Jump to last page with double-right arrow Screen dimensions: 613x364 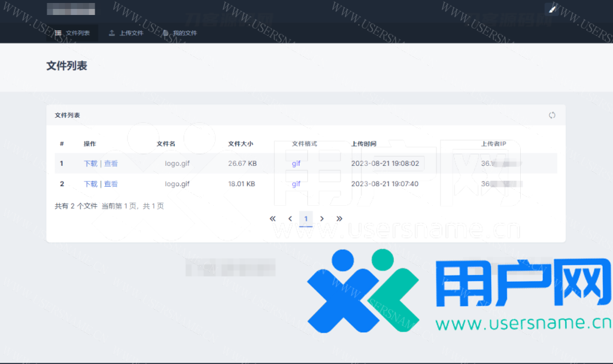click(x=339, y=219)
